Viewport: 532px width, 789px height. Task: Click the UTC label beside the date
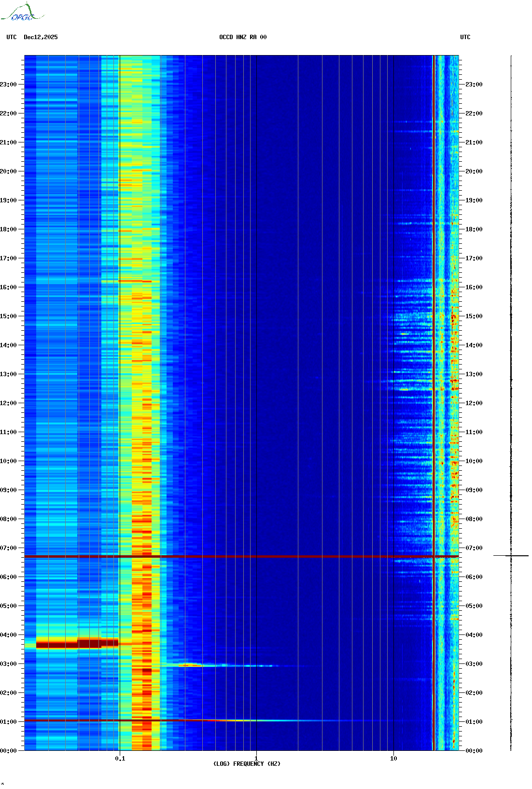[12, 37]
